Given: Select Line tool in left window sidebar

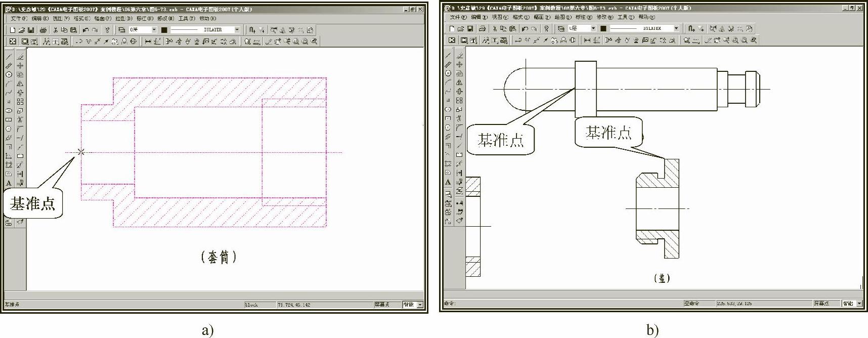Looking at the screenshot, I should click(9, 56).
